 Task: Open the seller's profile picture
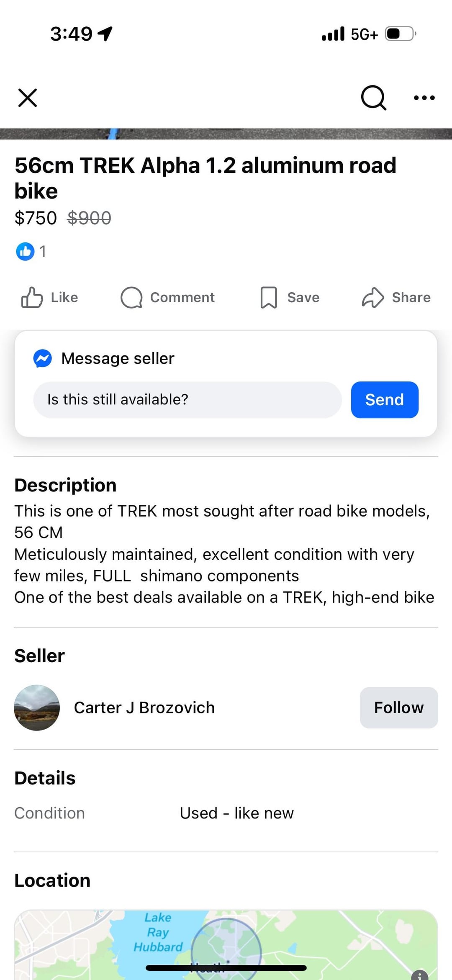[37, 707]
